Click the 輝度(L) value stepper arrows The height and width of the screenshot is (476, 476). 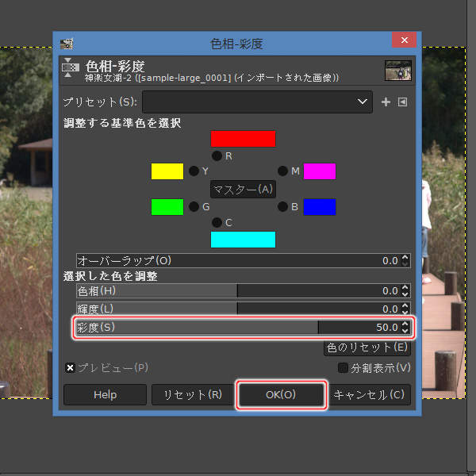click(x=405, y=309)
